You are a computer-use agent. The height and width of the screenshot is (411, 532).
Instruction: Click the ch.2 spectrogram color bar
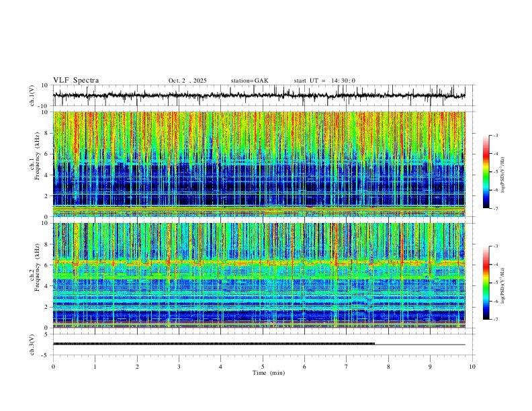coord(486,283)
